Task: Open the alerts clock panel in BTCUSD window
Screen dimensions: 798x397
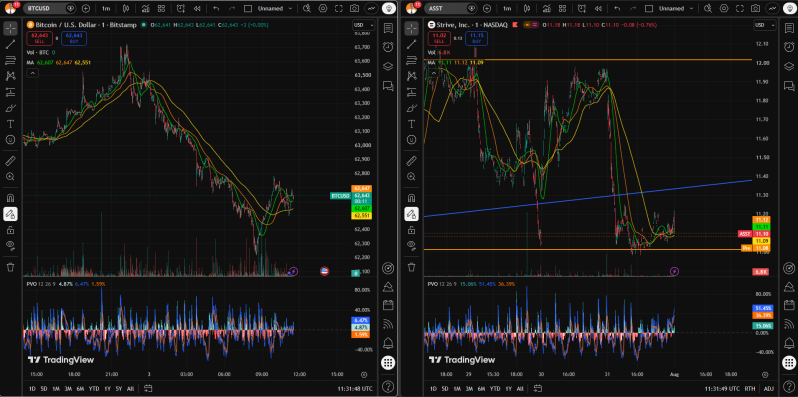Action: coord(388,47)
